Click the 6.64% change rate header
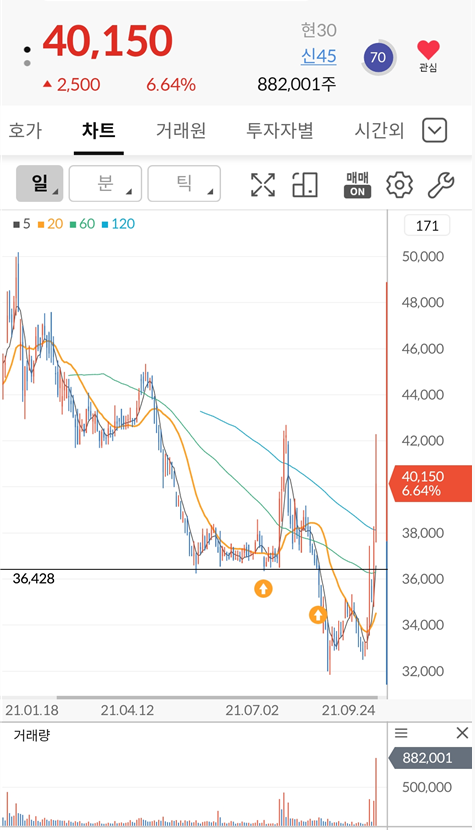This screenshot has width=475, height=830. click(x=171, y=85)
